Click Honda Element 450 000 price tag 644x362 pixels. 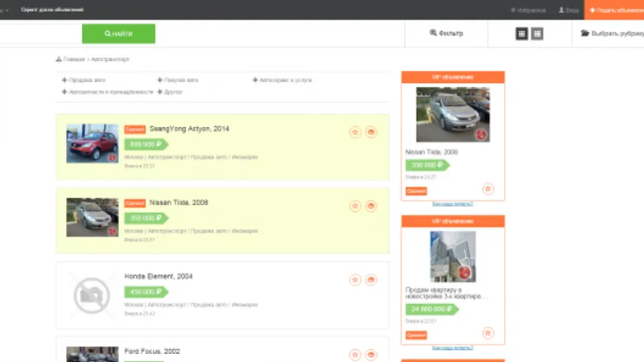147,292
